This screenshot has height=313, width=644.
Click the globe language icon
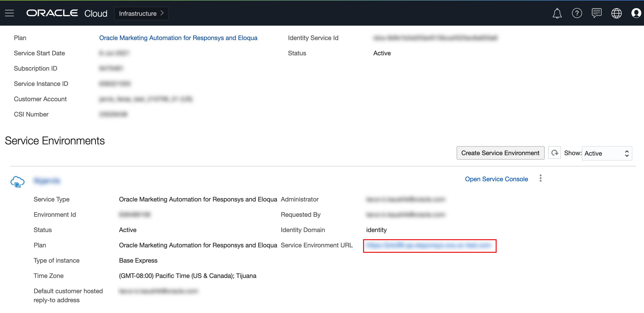616,13
